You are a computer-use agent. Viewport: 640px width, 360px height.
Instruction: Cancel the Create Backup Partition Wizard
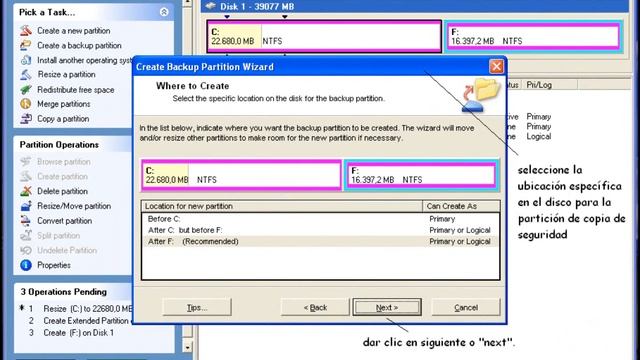466,307
